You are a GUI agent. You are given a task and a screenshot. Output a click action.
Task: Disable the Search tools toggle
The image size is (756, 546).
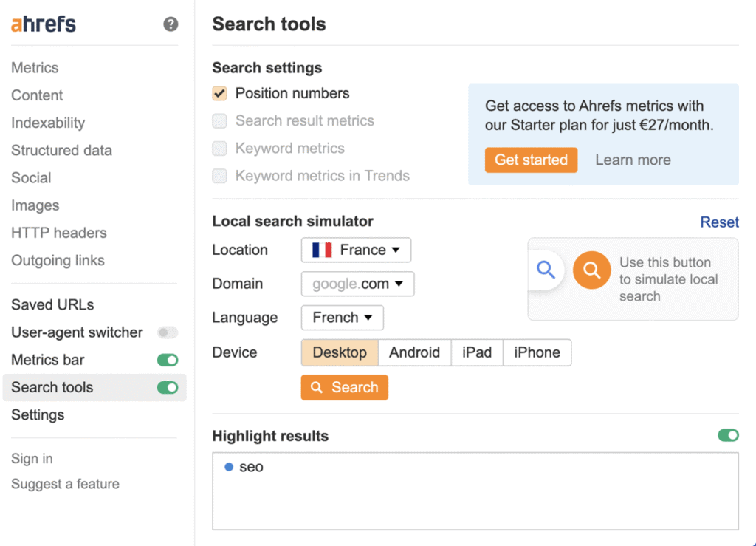(168, 387)
